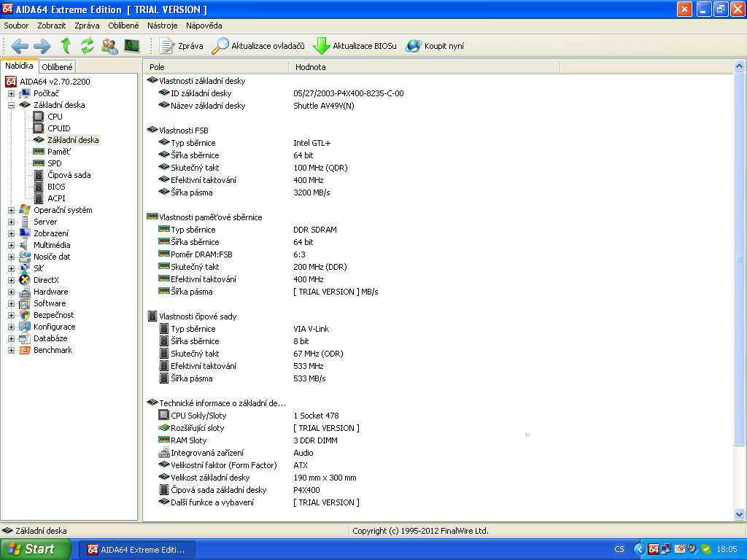Click the Konfigurace icon in the tree
Viewport: 747px width, 560px height.
coord(25,327)
